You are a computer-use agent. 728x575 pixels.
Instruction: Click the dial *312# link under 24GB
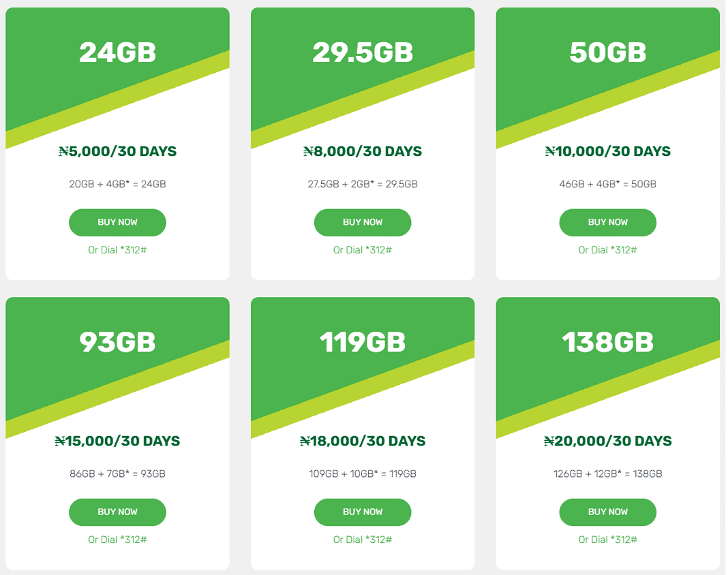(x=117, y=250)
